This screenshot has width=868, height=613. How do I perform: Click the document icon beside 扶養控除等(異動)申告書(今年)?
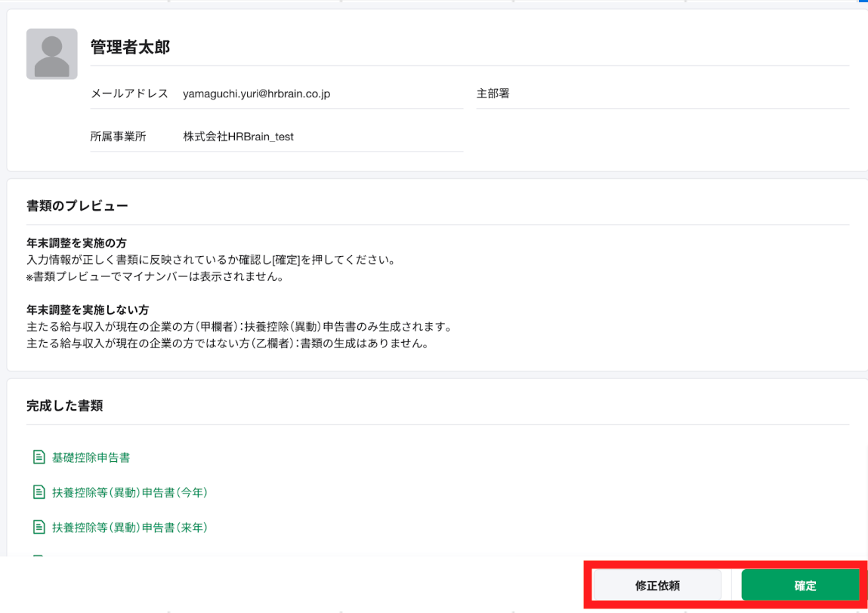(39, 492)
